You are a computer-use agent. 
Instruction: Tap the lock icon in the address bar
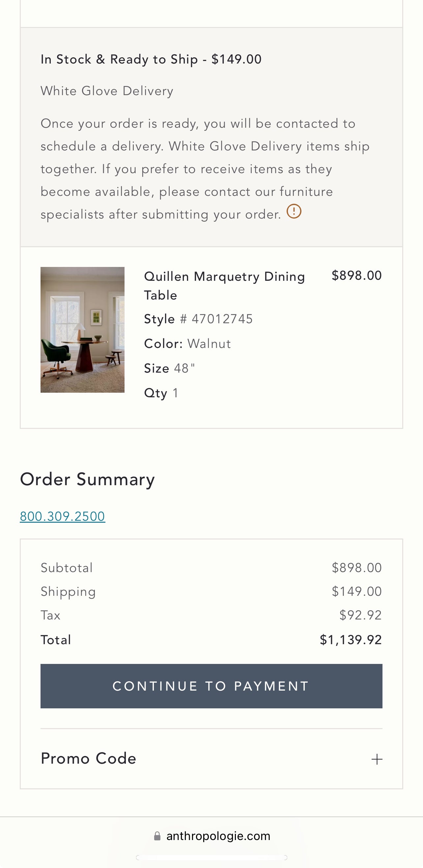coord(157,836)
